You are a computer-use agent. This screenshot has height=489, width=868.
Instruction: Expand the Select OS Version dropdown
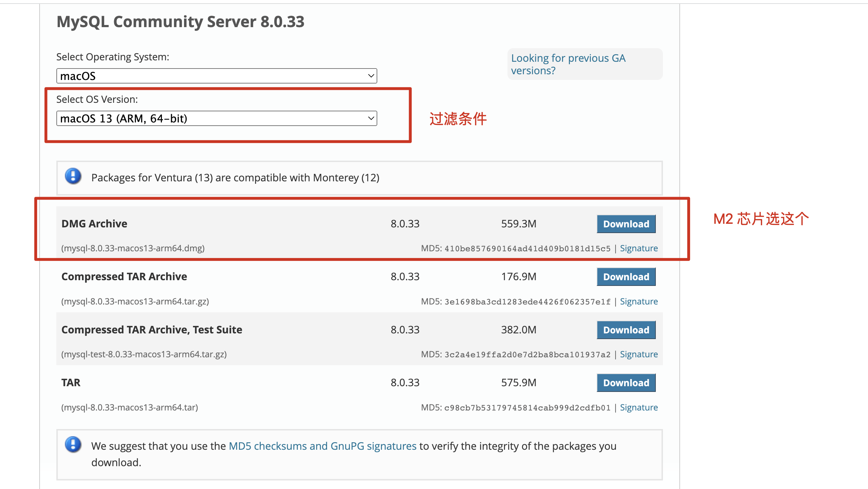pos(217,118)
